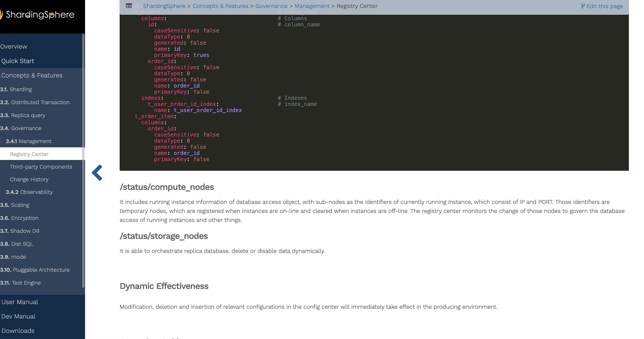Open the User Manual menu item
This screenshot has width=644, height=339.
[20, 302]
